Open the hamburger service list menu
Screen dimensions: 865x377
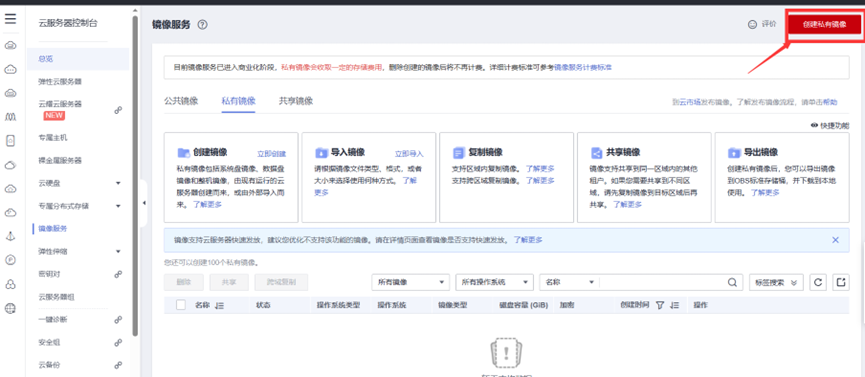(x=10, y=19)
